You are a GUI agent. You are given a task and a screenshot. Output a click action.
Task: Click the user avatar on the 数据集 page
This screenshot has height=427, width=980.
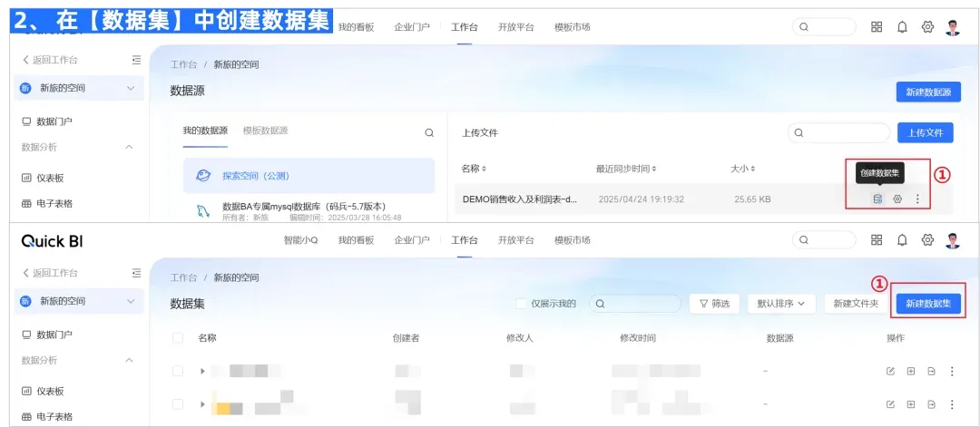[953, 239]
